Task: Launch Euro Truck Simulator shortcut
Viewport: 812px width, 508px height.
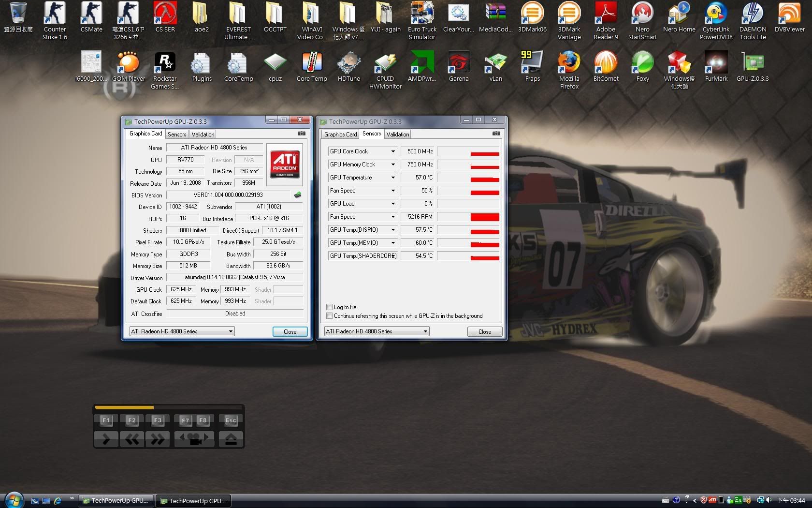Action: (422, 21)
